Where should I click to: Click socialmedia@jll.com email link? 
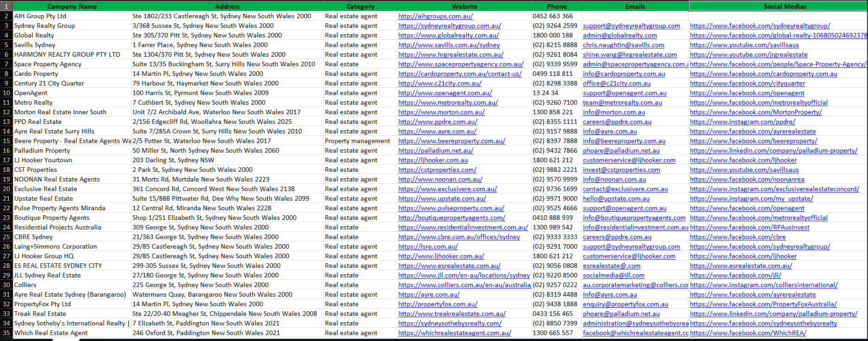(614, 275)
